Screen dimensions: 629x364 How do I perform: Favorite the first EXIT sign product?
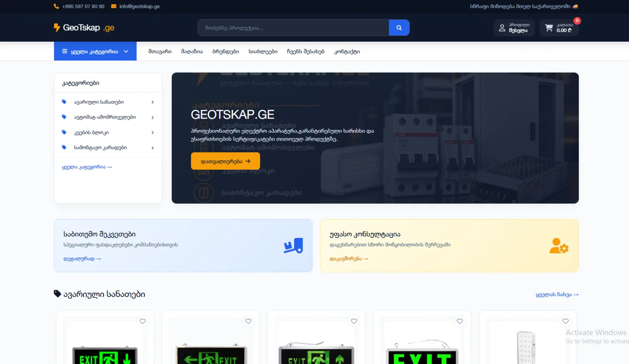(143, 321)
